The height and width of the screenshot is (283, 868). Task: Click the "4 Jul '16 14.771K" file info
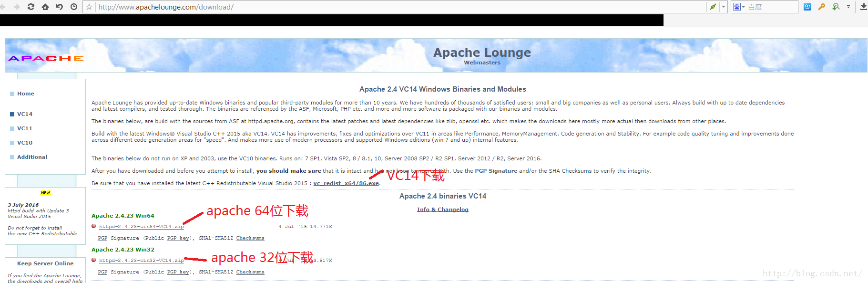[306, 227]
